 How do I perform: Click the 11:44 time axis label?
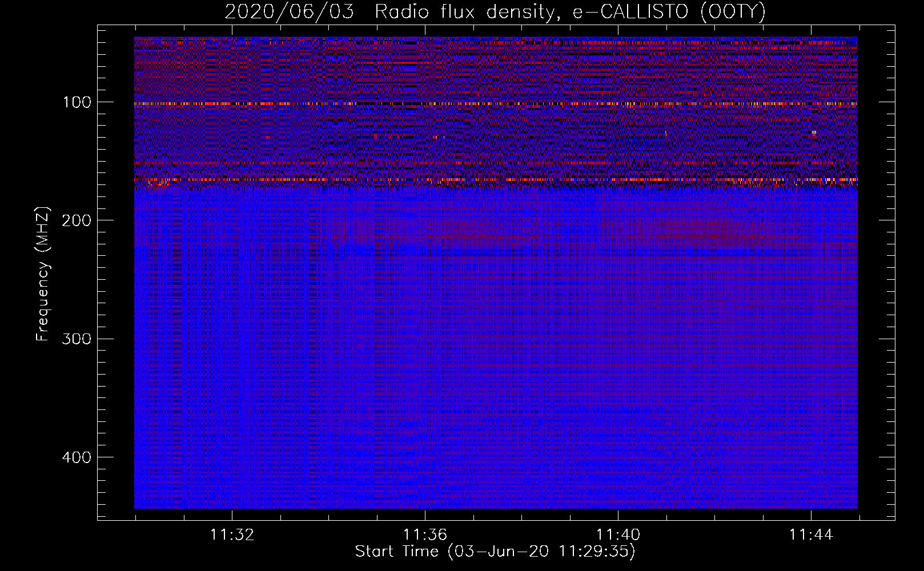click(811, 536)
